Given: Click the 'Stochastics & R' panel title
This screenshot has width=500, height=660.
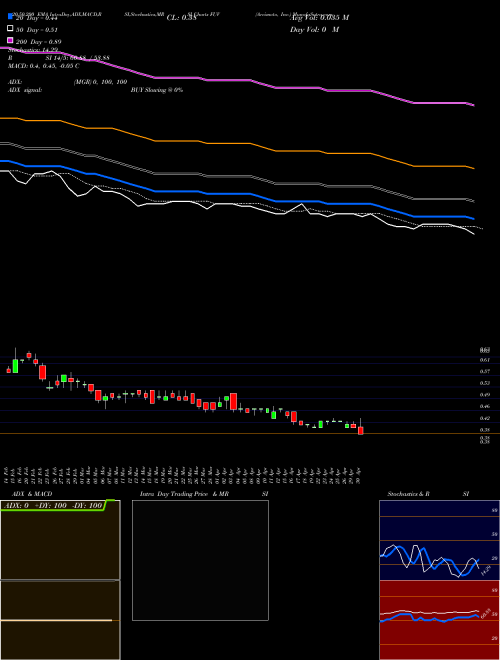Looking at the screenshot, I should [x=408, y=494].
